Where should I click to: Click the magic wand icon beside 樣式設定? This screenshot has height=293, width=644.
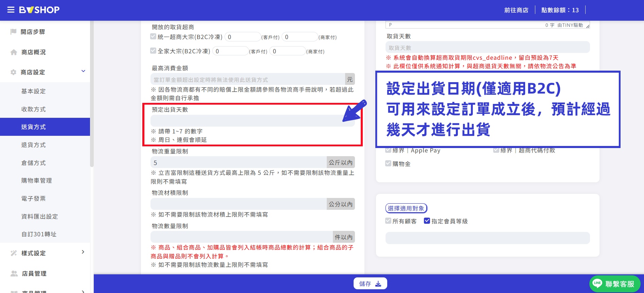pos(14,253)
